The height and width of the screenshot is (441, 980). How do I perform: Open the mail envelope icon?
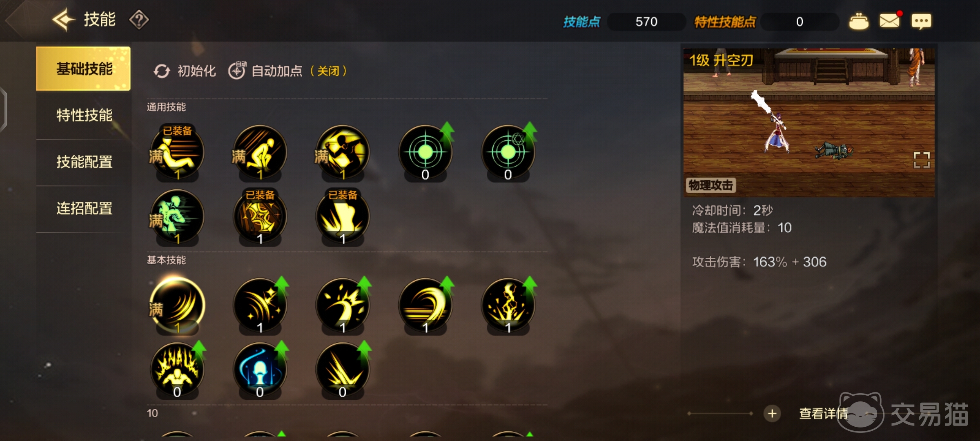coord(890,20)
